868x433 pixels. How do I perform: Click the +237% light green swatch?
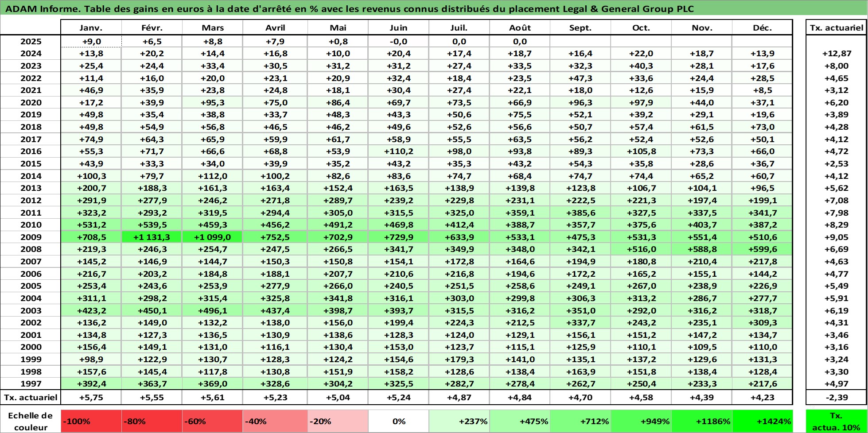pos(459,421)
